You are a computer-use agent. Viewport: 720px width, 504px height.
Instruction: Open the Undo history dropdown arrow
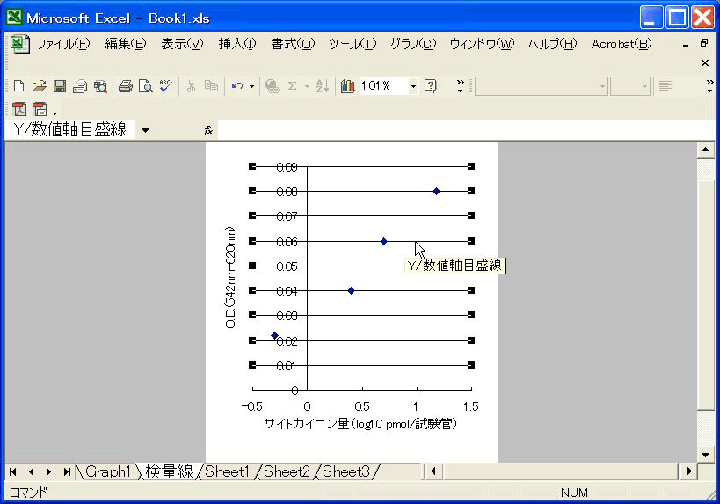pyautogui.click(x=251, y=87)
